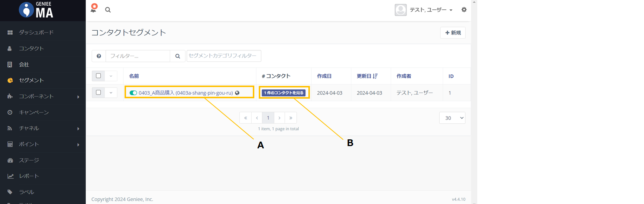Click the stage gauge icon

10,160
